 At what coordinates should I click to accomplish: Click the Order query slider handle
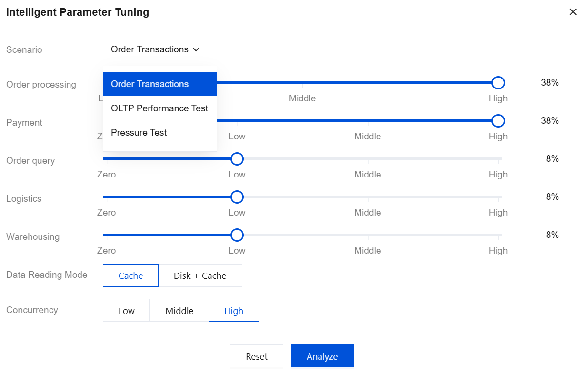point(237,159)
